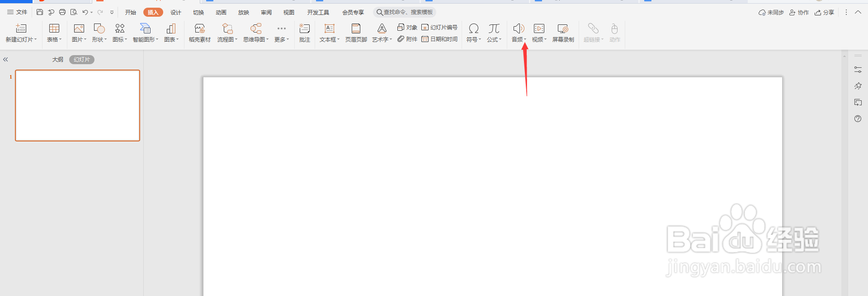Open the 审阅 tab

click(x=266, y=12)
